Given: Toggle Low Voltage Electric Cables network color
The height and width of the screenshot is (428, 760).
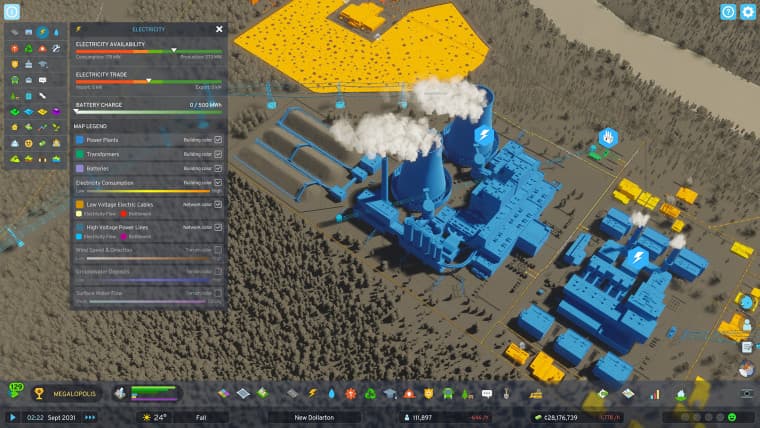Looking at the screenshot, I should pyautogui.click(x=218, y=205).
